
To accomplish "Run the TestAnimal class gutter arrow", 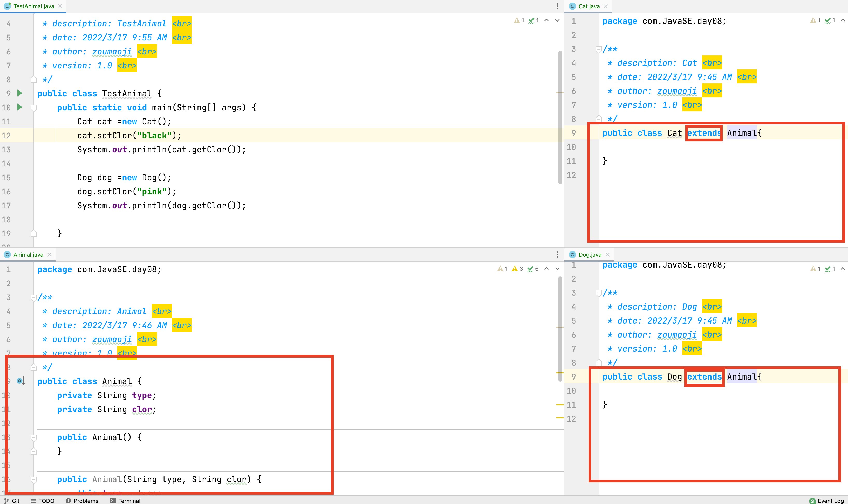I will pyautogui.click(x=20, y=93).
